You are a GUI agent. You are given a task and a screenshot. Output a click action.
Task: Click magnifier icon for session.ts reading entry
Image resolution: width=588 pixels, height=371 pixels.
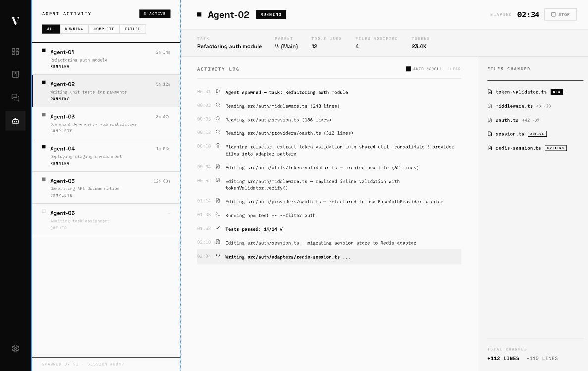pyautogui.click(x=218, y=119)
